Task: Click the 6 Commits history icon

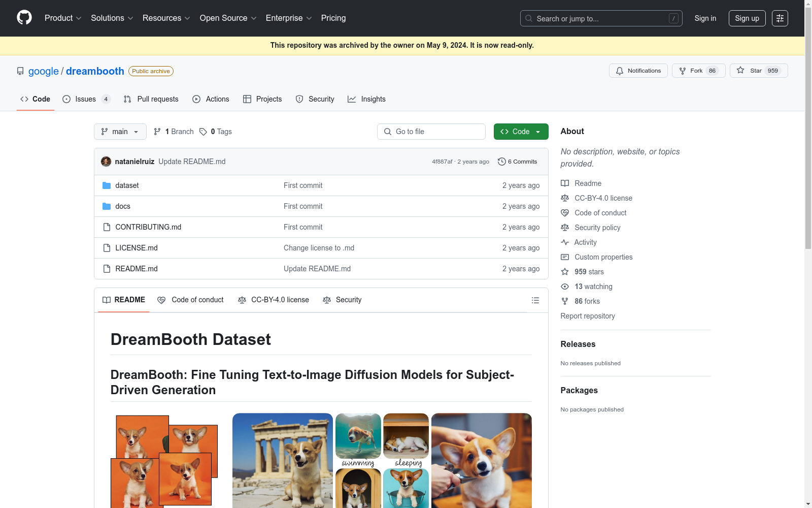Action: [502, 162]
